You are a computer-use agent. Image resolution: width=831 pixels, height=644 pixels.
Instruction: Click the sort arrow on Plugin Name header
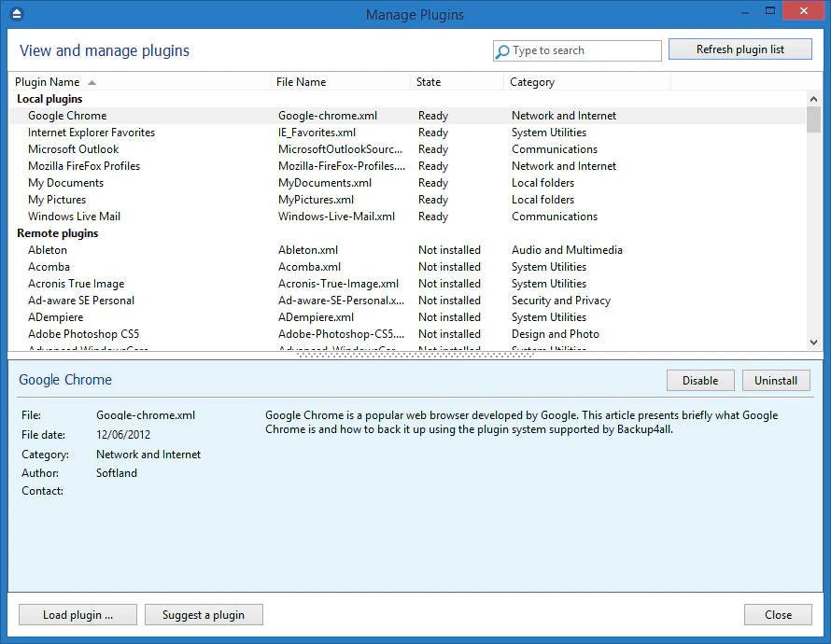pos(91,82)
